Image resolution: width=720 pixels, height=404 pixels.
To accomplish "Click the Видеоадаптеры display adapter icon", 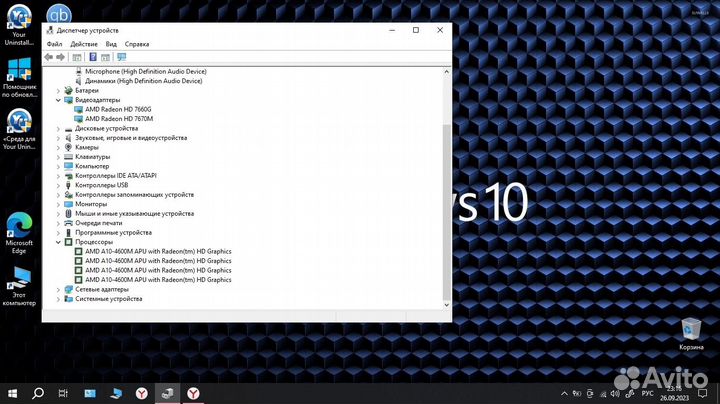I will (68, 100).
